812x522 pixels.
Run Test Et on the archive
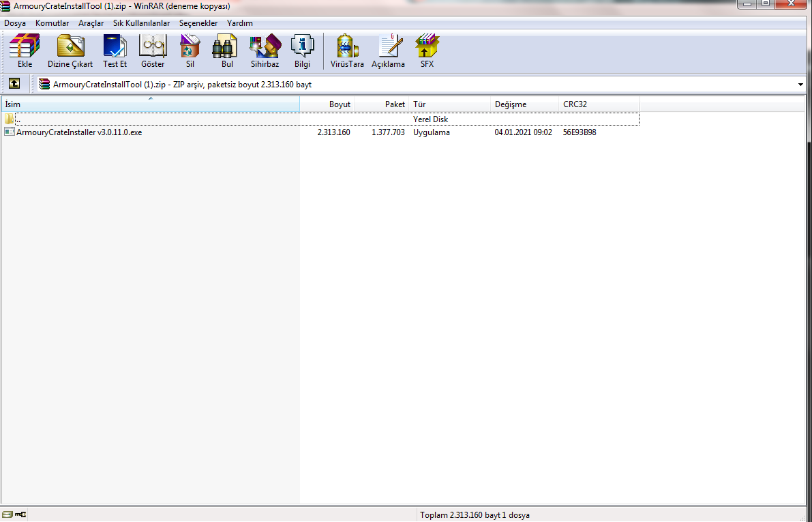115,50
